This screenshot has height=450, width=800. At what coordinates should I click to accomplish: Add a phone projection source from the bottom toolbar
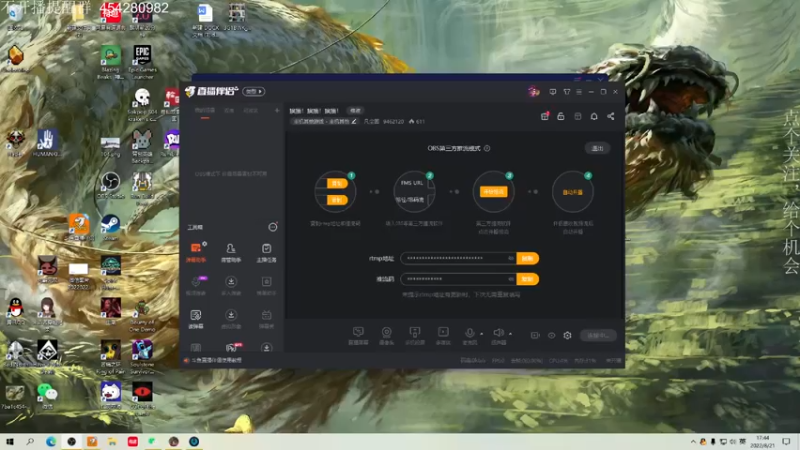click(x=415, y=335)
